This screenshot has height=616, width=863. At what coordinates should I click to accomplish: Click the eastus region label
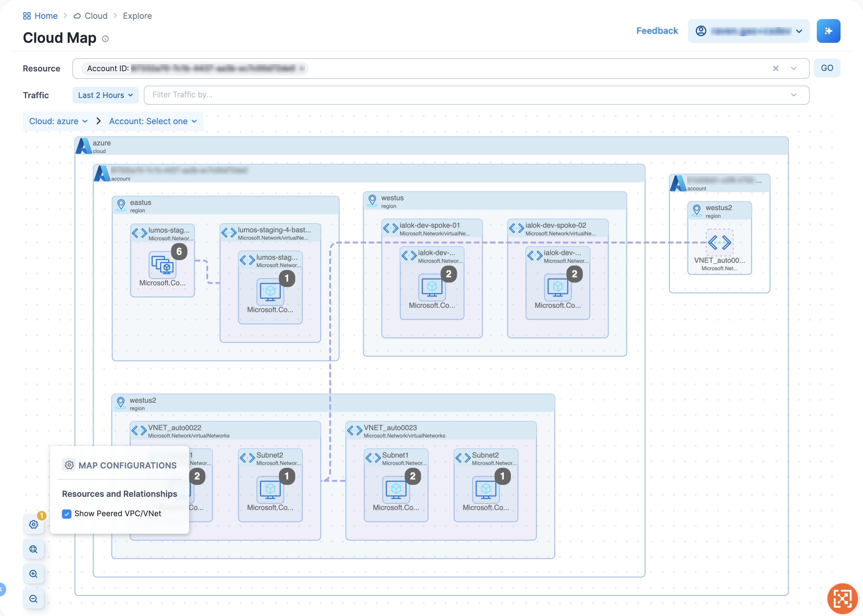tap(140, 203)
